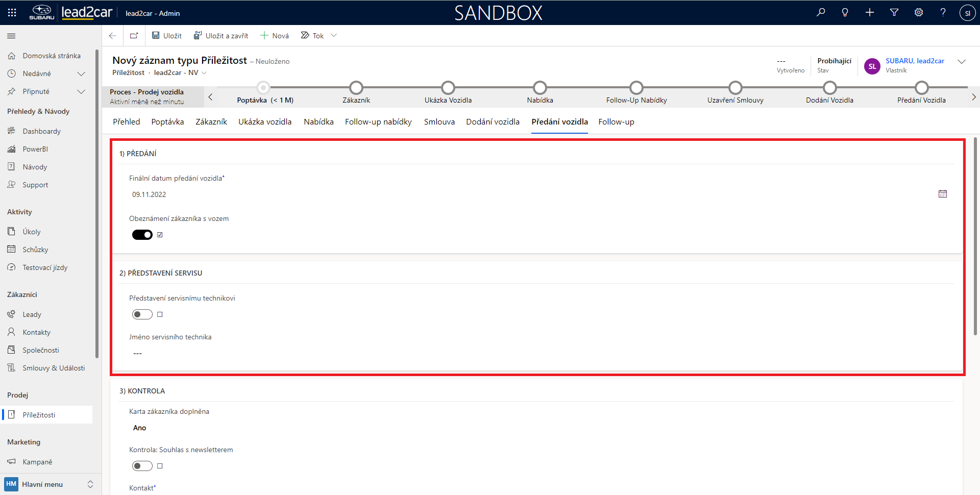980x495 pixels.
Task: Open the Tok dropdown arrow
Action: [x=334, y=36]
